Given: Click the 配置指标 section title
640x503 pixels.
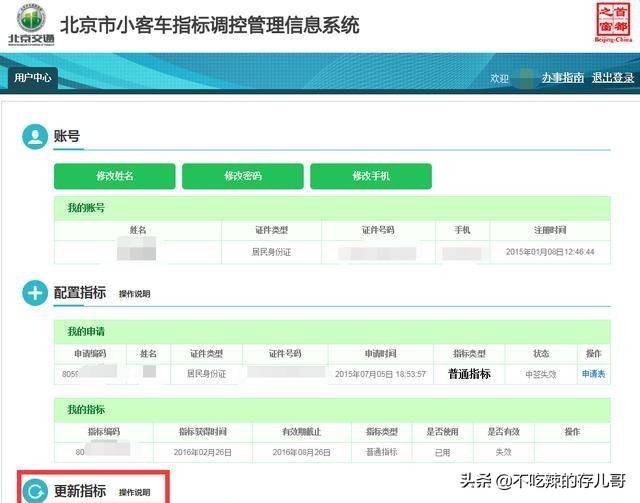Looking at the screenshot, I should (x=80, y=293).
